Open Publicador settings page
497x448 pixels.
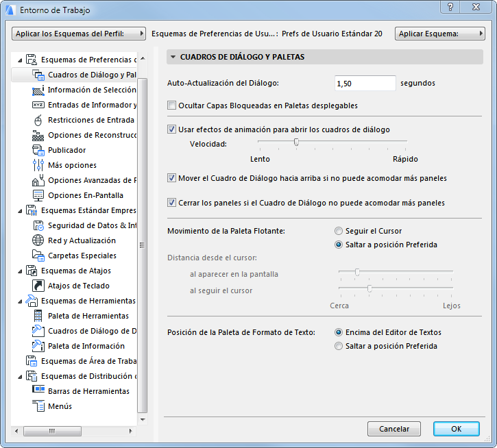coord(67,150)
